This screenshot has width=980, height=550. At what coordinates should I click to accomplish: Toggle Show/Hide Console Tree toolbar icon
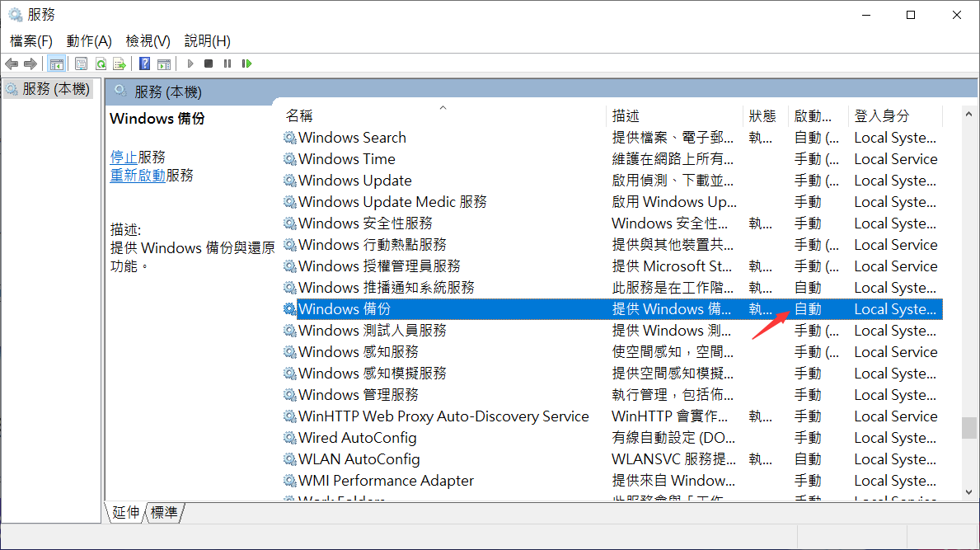tap(56, 63)
